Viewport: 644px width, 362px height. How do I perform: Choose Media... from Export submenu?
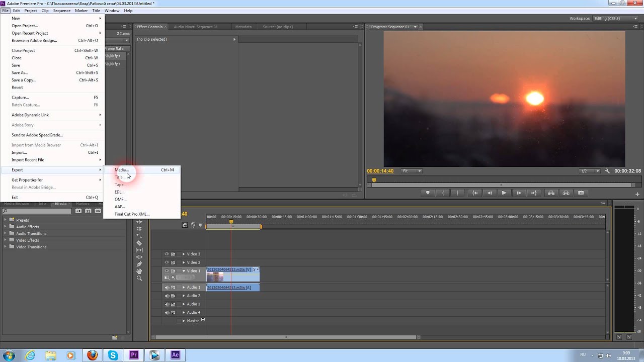142,170
